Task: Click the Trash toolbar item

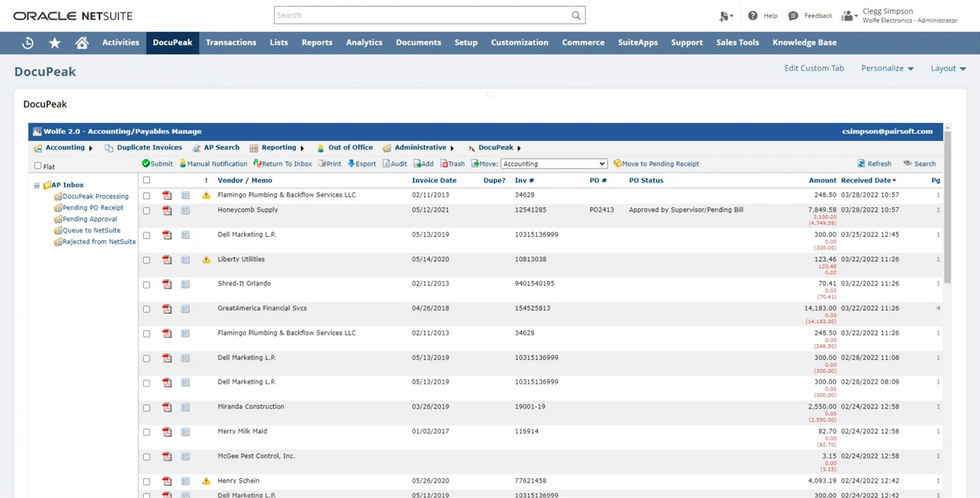Action: [452, 164]
